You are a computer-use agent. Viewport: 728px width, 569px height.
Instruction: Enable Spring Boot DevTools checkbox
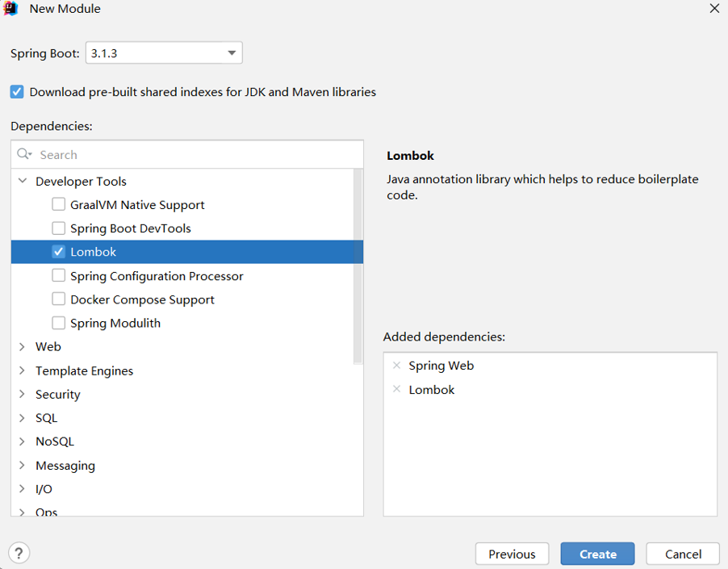click(x=58, y=228)
